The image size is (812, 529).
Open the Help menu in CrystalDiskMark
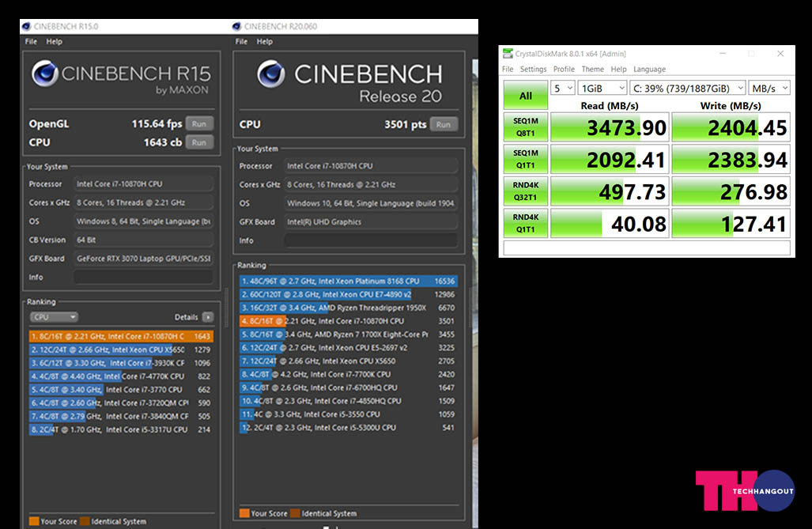618,69
